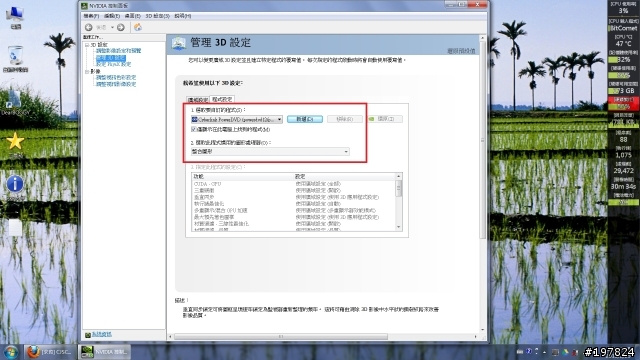This screenshot has height=360, width=640.
Task: Open the Windows Start button
Action: click(x=11, y=352)
